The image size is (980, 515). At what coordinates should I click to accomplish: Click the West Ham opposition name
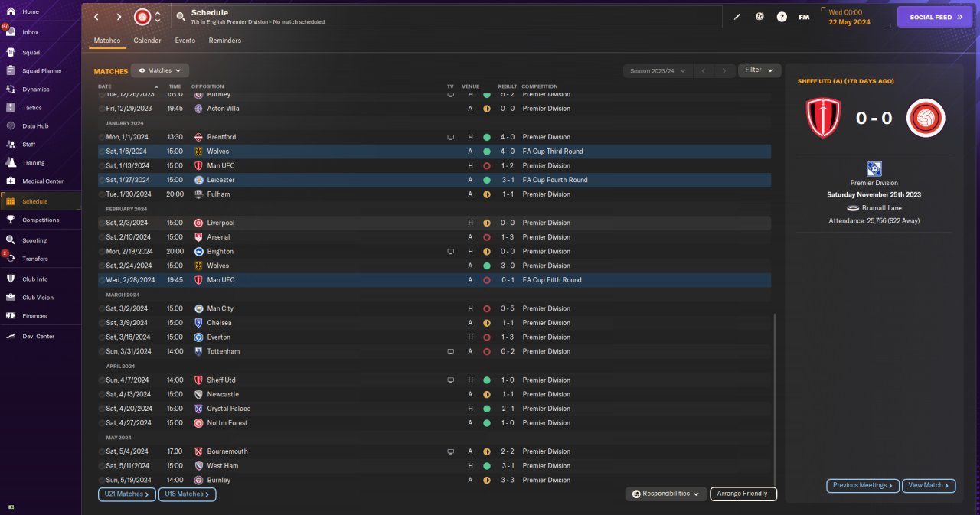[222, 465]
